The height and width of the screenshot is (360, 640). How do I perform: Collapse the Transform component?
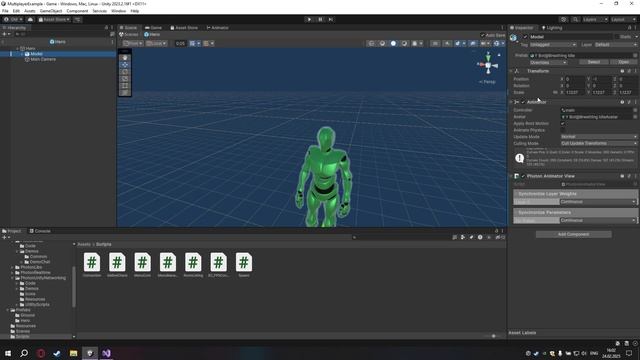pos(511,71)
